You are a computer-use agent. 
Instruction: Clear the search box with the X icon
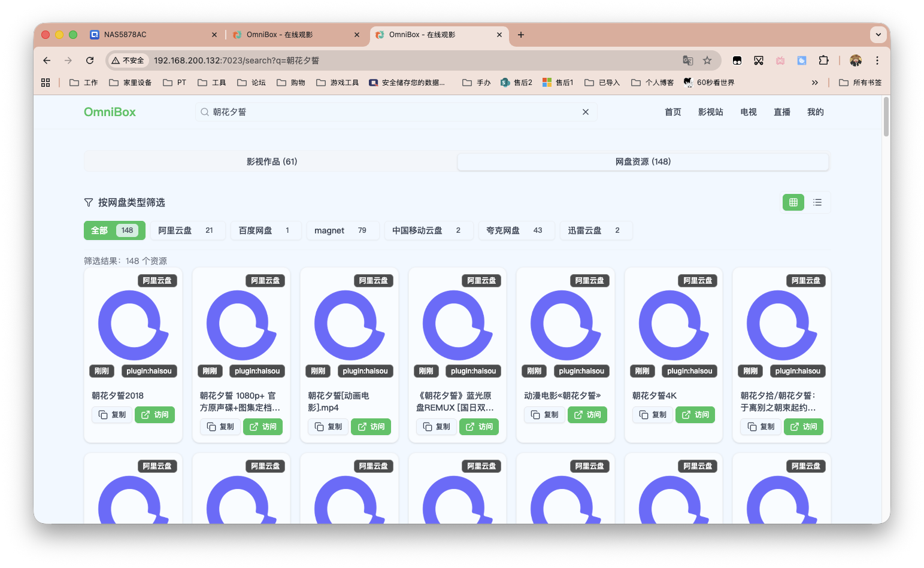(585, 112)
